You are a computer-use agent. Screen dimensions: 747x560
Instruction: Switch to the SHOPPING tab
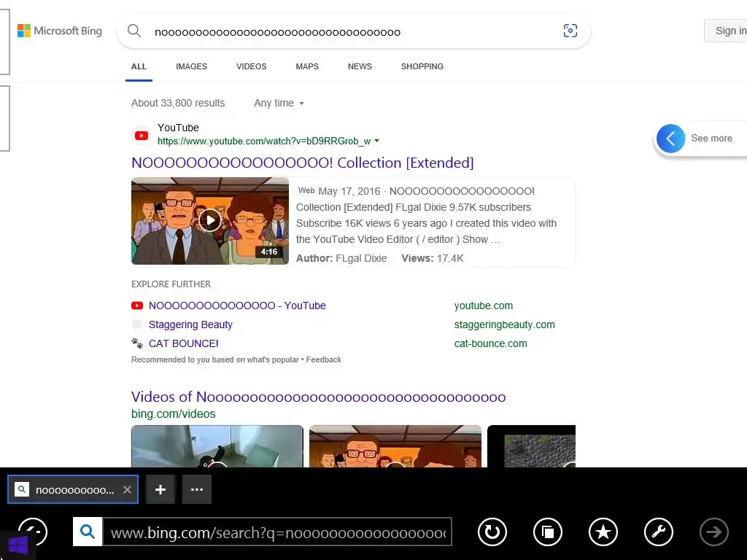(x=422, y=66)
